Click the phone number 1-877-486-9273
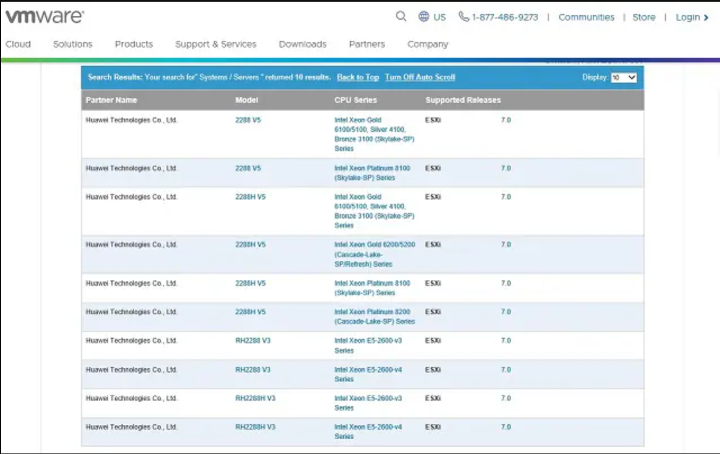This screenshot has width=720, height=454. (504, 17)
